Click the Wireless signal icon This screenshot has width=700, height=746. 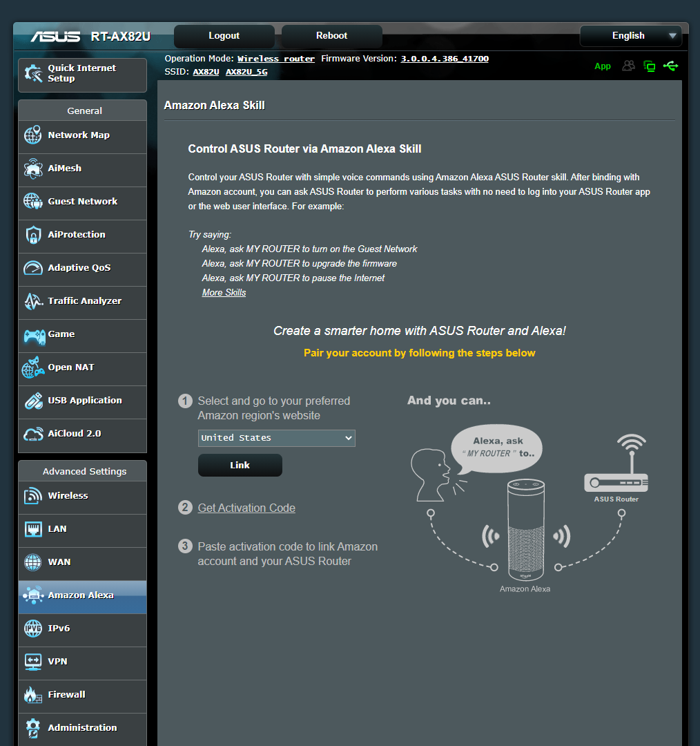pos(33,496)
